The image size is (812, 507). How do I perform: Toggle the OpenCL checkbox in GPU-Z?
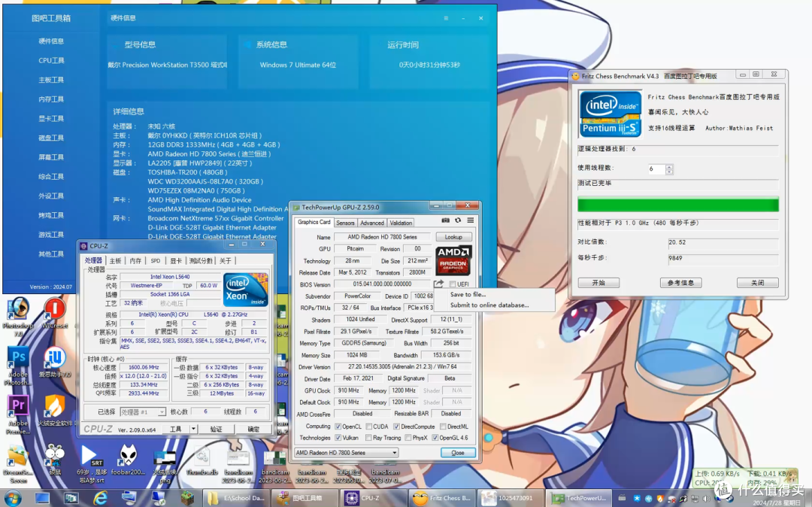point(338,427)
